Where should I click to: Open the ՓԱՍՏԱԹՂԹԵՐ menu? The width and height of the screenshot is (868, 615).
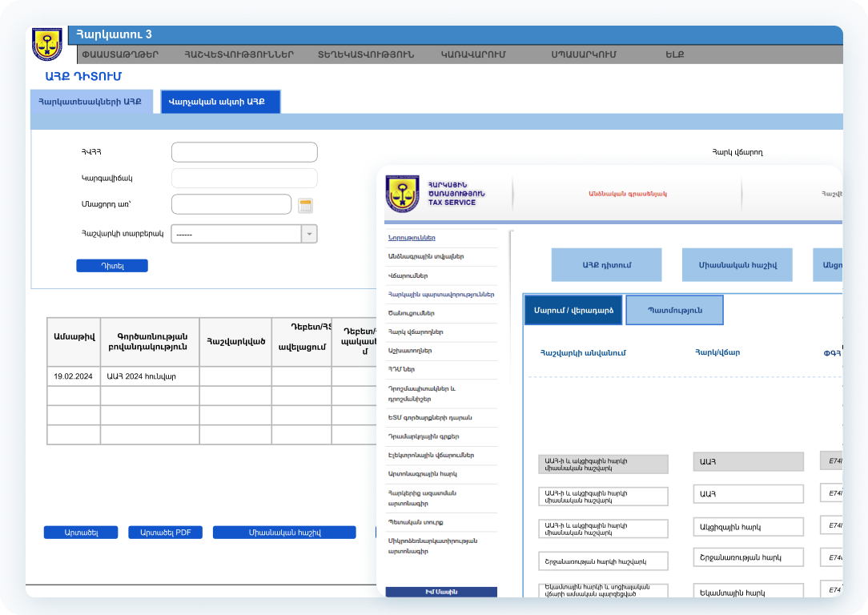tap(120, 55)
